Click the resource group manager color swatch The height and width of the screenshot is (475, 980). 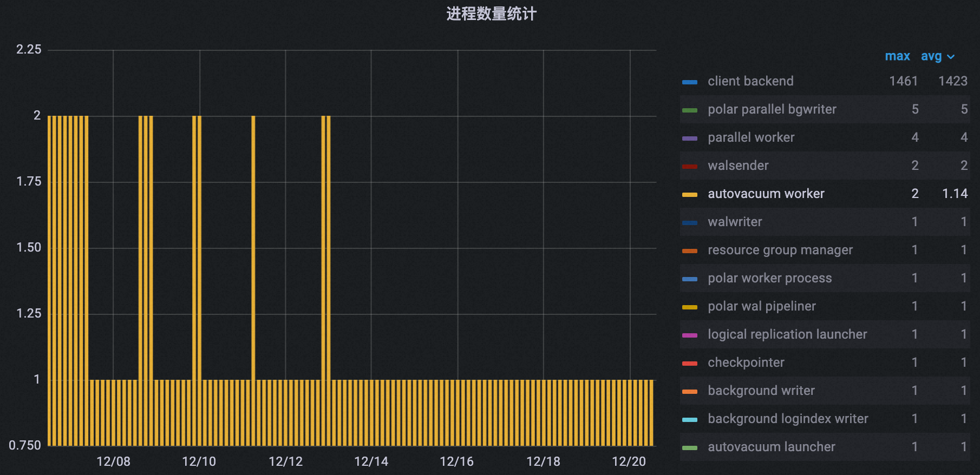[690, 251]
